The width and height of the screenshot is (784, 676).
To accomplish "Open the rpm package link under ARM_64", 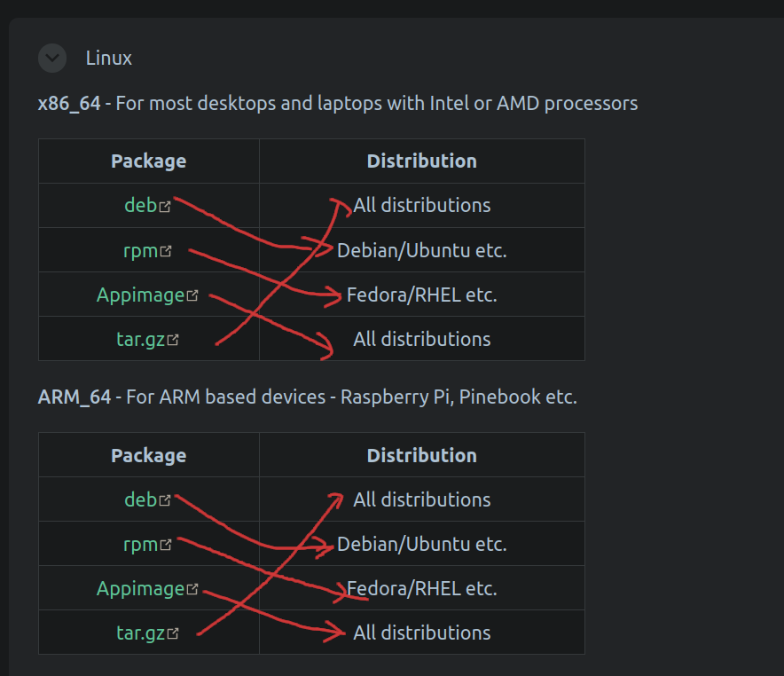I will (145, 544).
